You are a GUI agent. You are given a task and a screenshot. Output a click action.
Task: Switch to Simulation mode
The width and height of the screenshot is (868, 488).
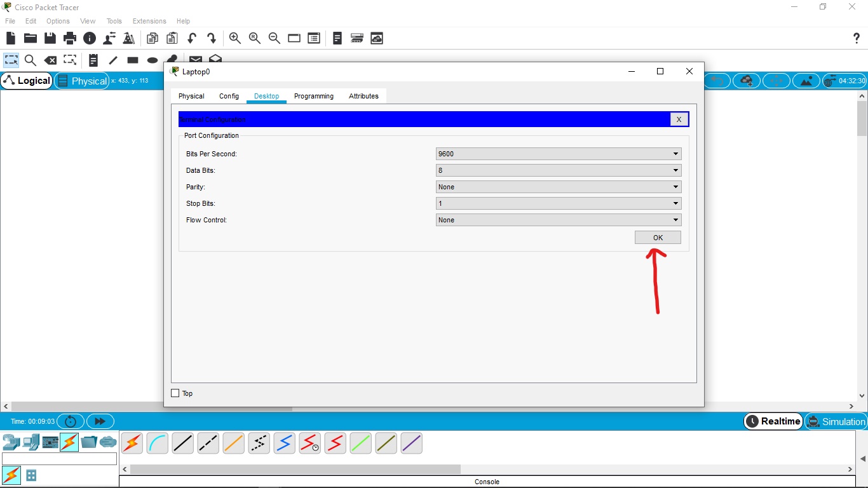836,421
